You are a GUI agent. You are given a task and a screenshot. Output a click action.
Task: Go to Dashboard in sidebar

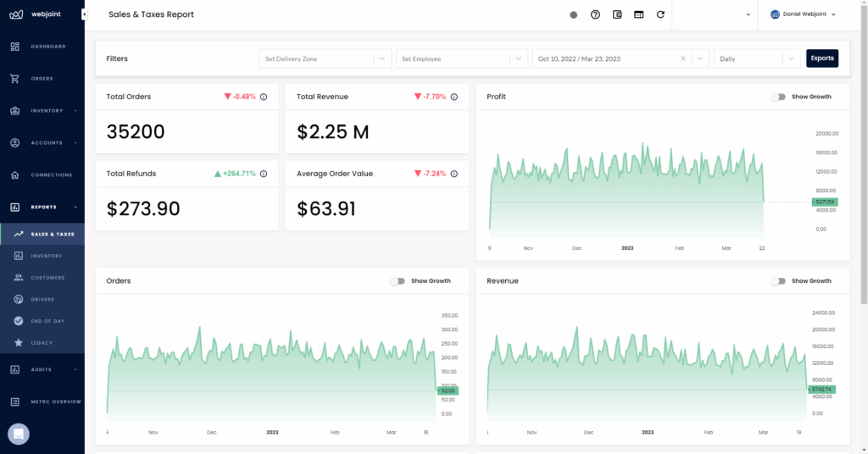click(47, 47)
